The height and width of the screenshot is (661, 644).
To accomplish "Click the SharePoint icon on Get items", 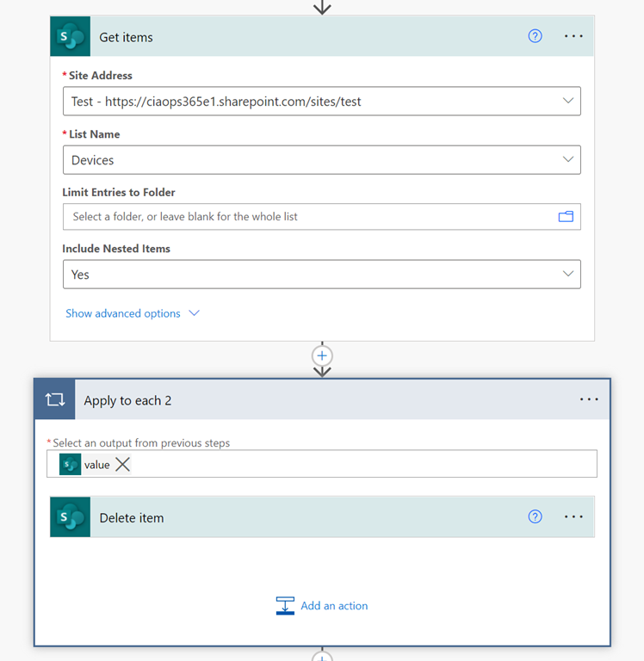I will click(x=70, y=36).
